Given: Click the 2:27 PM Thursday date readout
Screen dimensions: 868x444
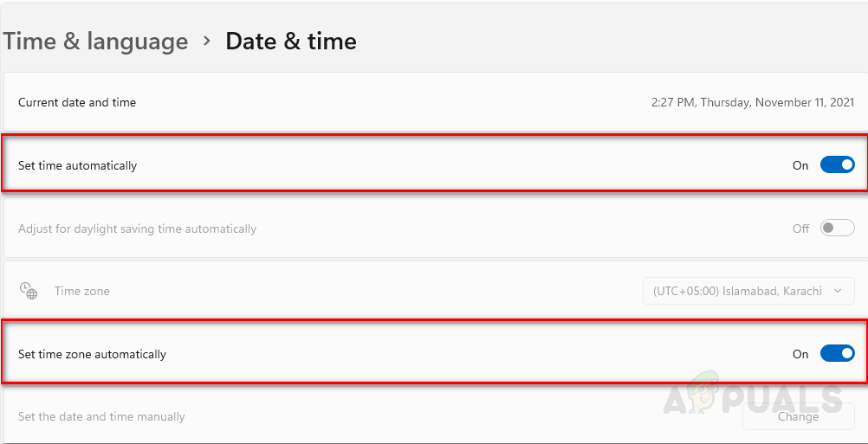Looking at the screenshot, I should point(753,102).
